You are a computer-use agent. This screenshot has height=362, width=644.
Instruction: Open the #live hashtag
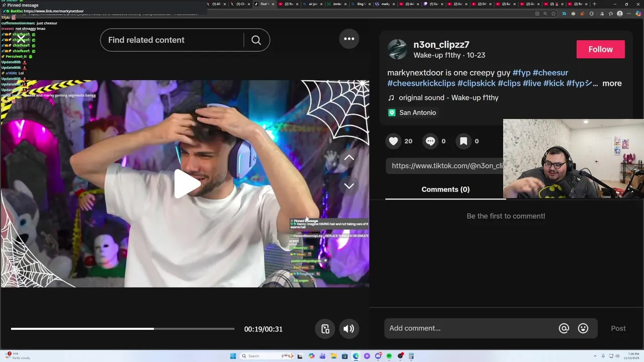click(532, 83)
